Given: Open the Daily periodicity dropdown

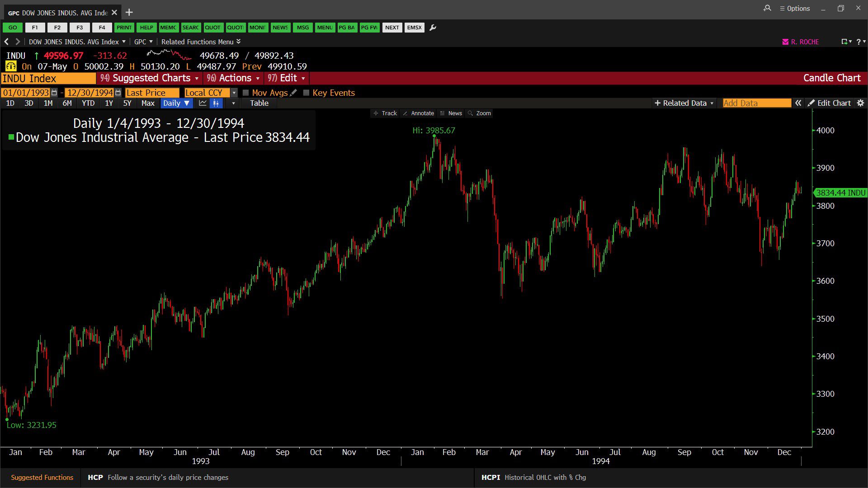Looking at the screenshot, I should (x=177, y=103).
